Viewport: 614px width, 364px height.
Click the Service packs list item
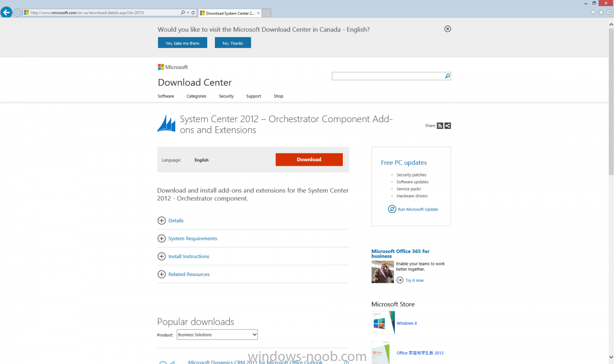pos(409,189)
